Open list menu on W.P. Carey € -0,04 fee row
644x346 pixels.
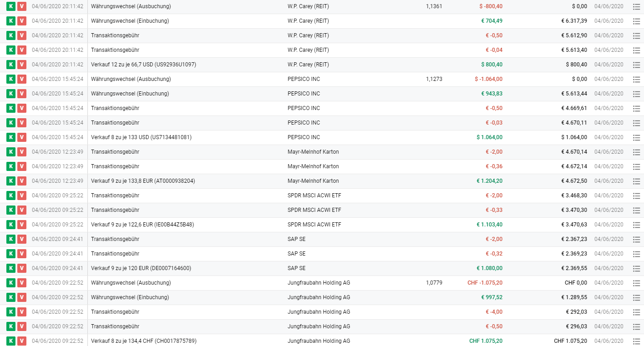[636, 50]
